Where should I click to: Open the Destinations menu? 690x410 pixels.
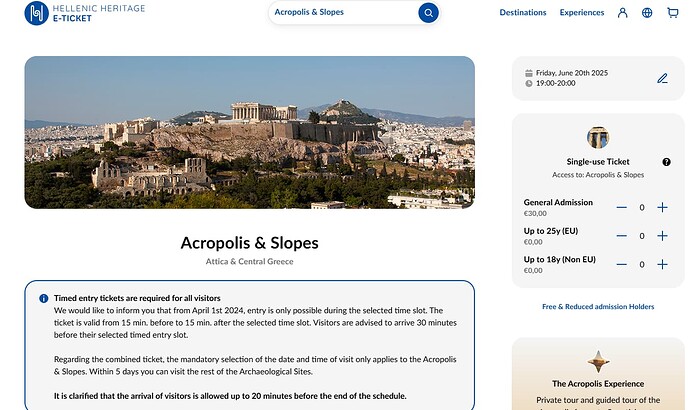(523, 13)
